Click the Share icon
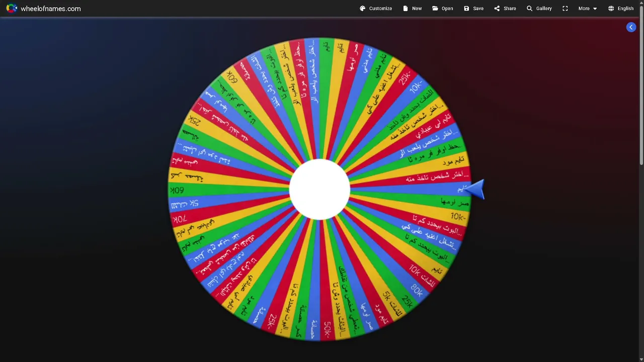Viewport: 644px width, 362px height. tap(497, 9)
